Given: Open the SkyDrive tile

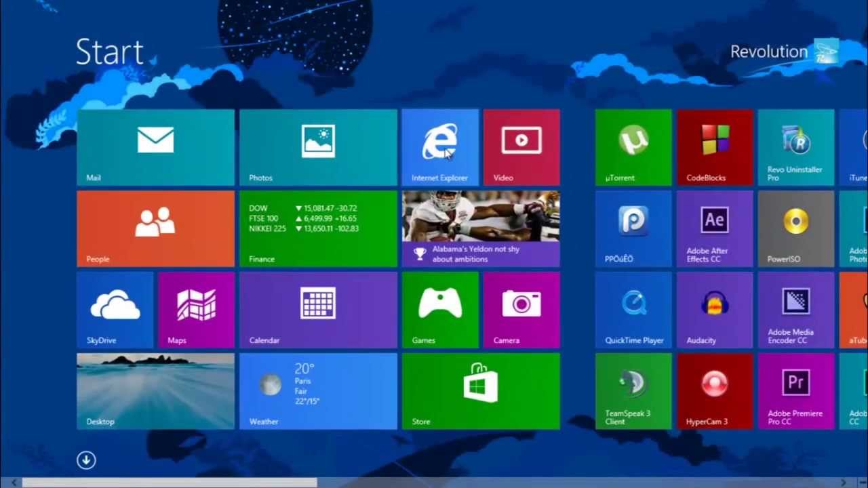Looking at the screenshot, I should (x=115, y=310).
